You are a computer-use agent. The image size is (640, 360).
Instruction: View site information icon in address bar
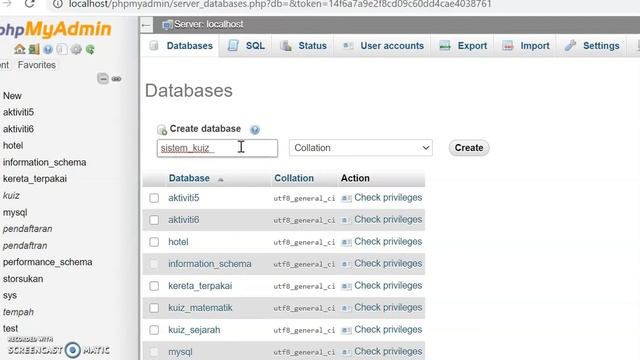[58, 4]
